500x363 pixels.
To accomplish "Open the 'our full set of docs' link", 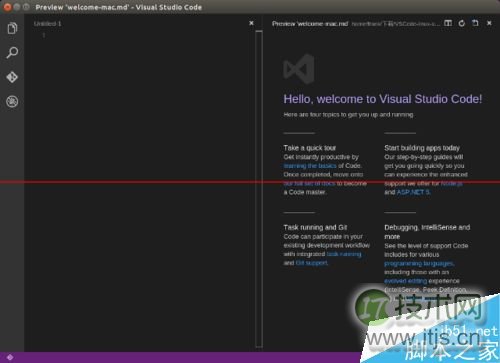I will 309,183.
